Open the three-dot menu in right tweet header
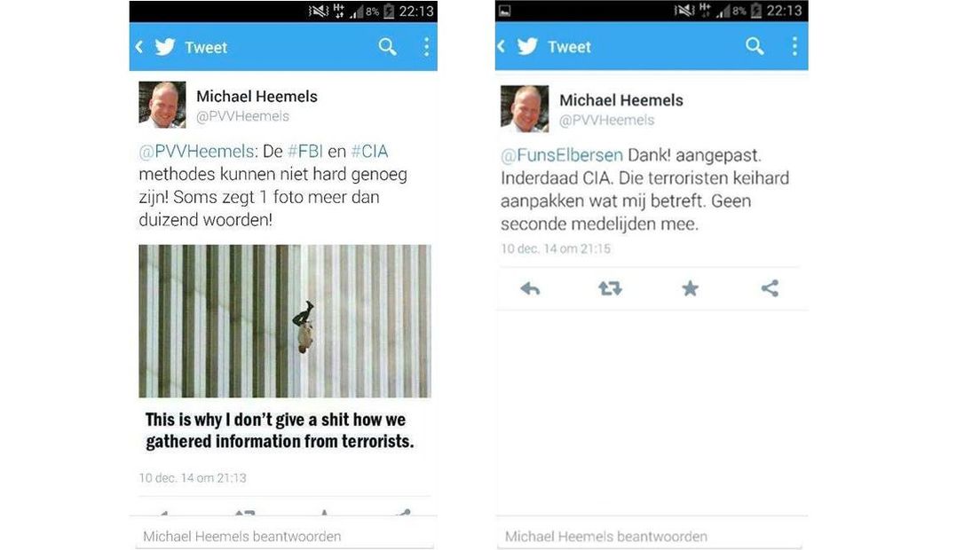Viewport: 980px width, 550px height. [x=794, y=46]
